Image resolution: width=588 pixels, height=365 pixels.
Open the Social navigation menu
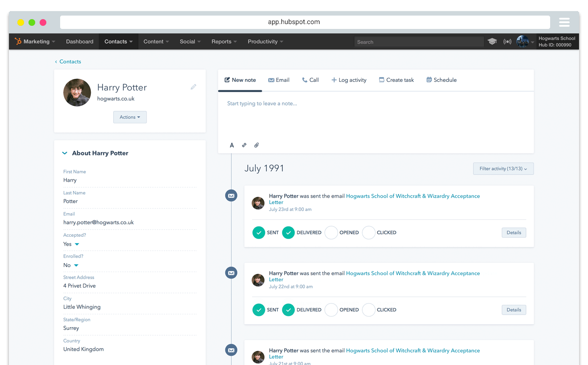[x=190, y=41]
